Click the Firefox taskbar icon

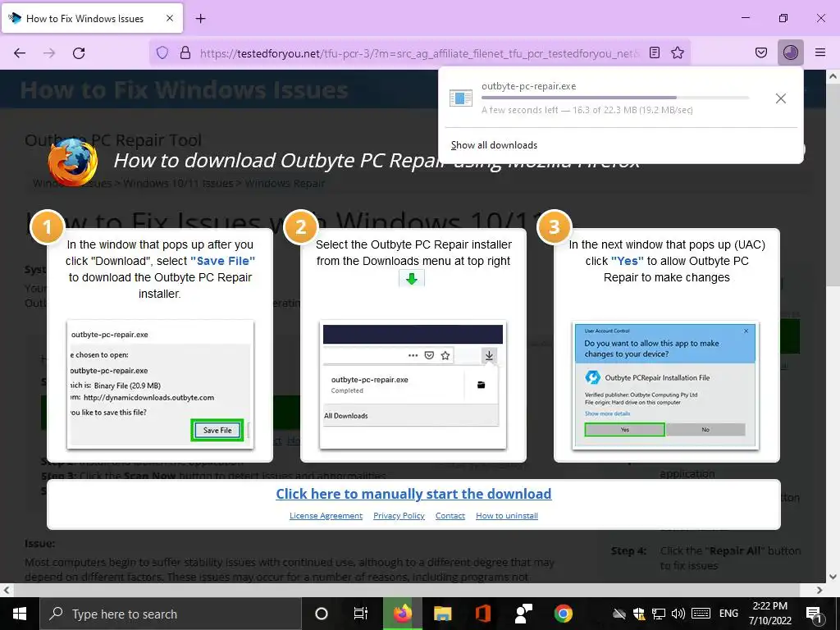[402, 614]
